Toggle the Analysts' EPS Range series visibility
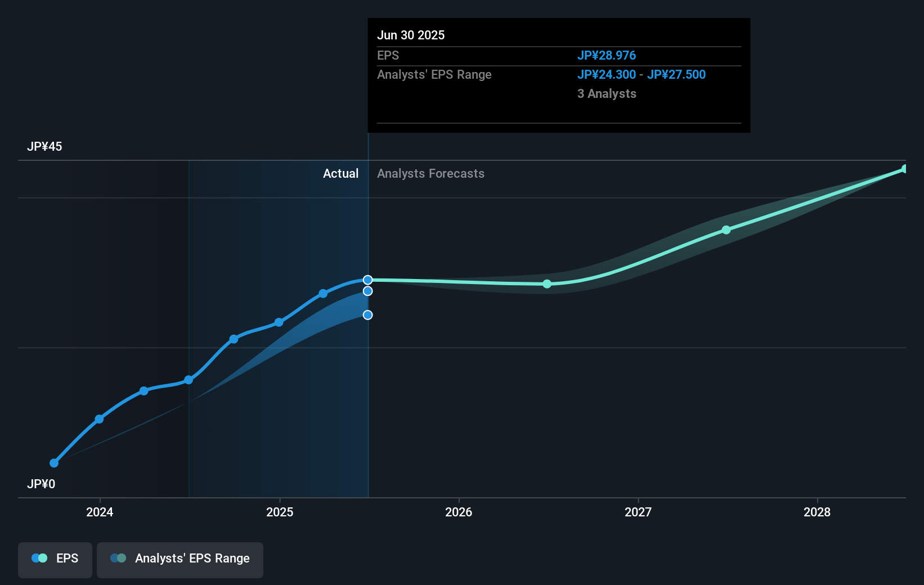The width and height of the screenshot is (924, 585). (180, 560)
